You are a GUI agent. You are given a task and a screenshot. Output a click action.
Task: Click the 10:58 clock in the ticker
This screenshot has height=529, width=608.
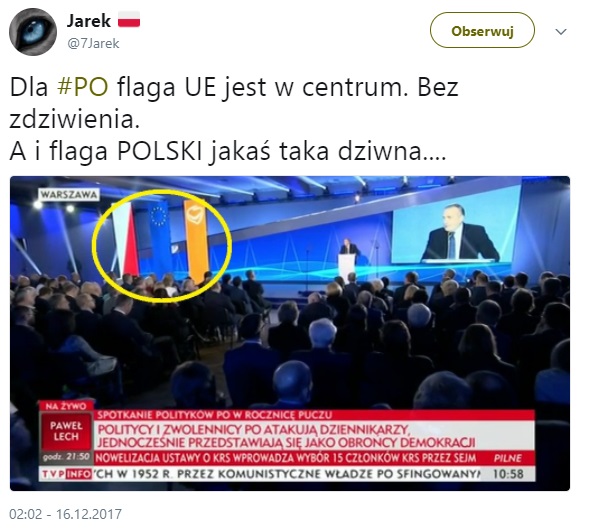[x=508, y=474]
